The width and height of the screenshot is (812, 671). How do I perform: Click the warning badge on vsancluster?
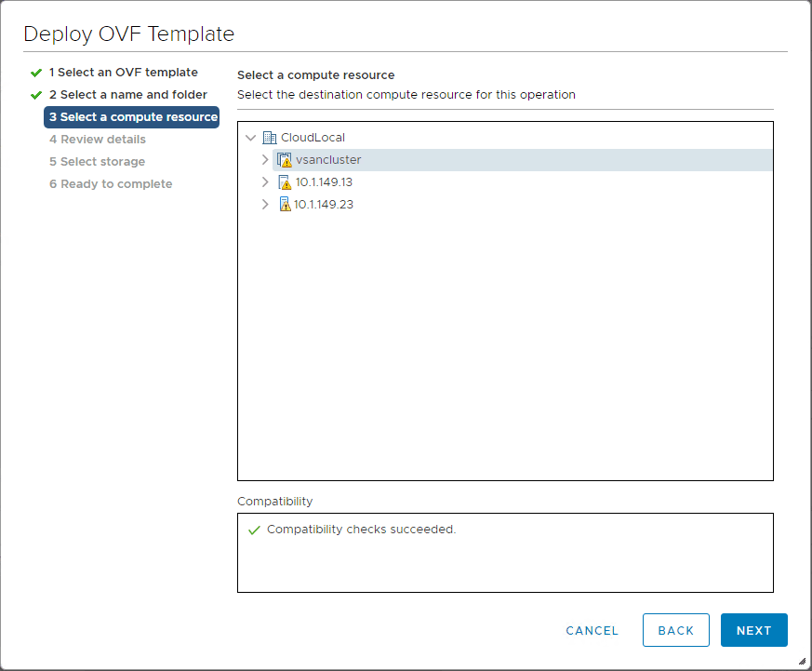tap(288, 162)
